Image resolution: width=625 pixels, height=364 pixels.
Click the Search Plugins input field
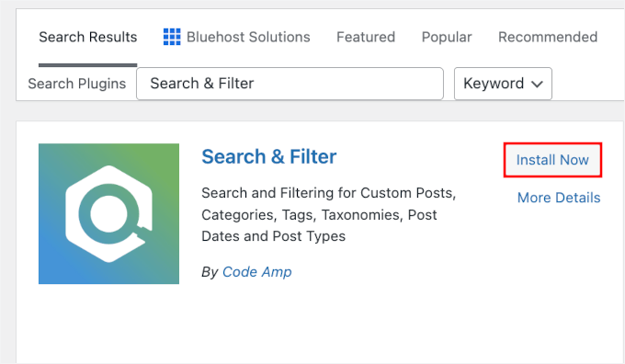290,84
